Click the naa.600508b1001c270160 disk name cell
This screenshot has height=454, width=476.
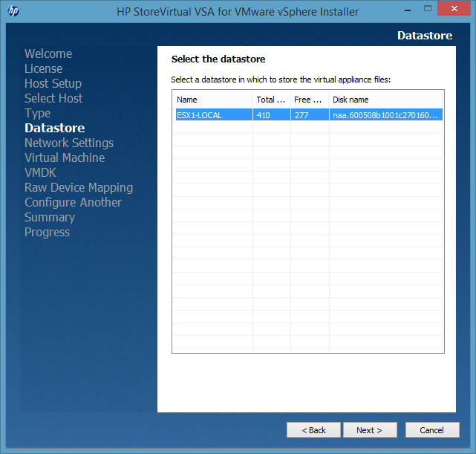coord(386,114)
